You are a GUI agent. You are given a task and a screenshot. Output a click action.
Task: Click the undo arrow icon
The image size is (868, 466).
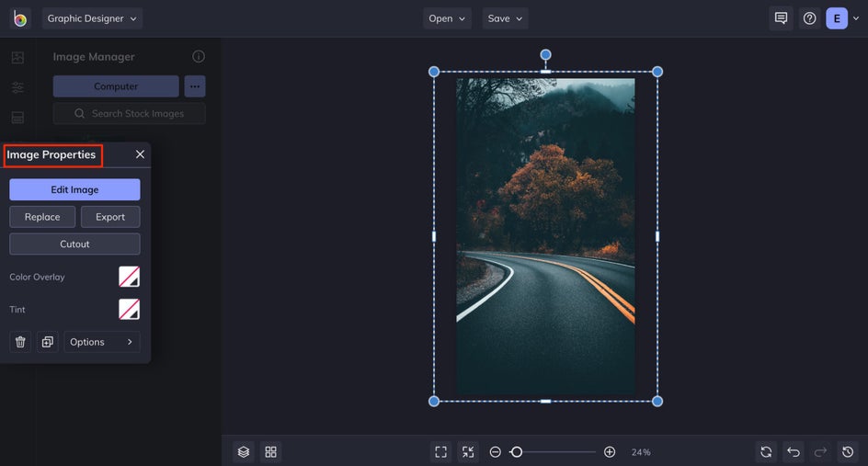tap(794, 452)
